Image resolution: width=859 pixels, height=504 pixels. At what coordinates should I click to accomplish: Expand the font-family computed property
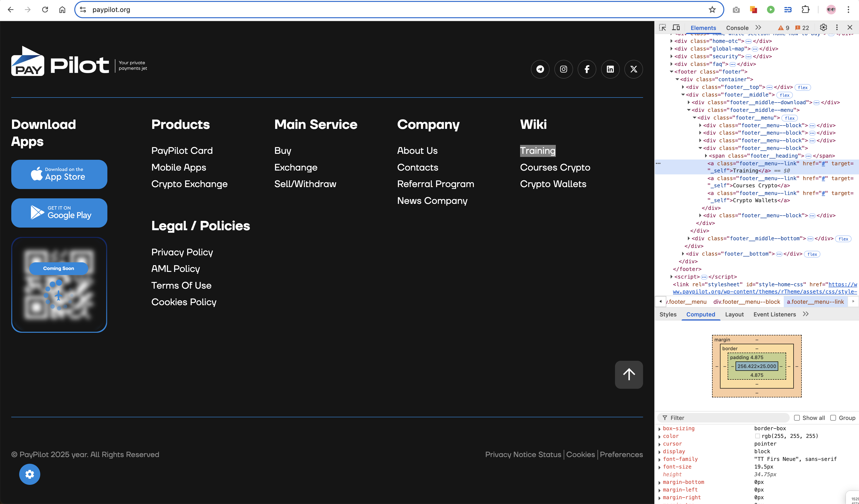point(660,459)
